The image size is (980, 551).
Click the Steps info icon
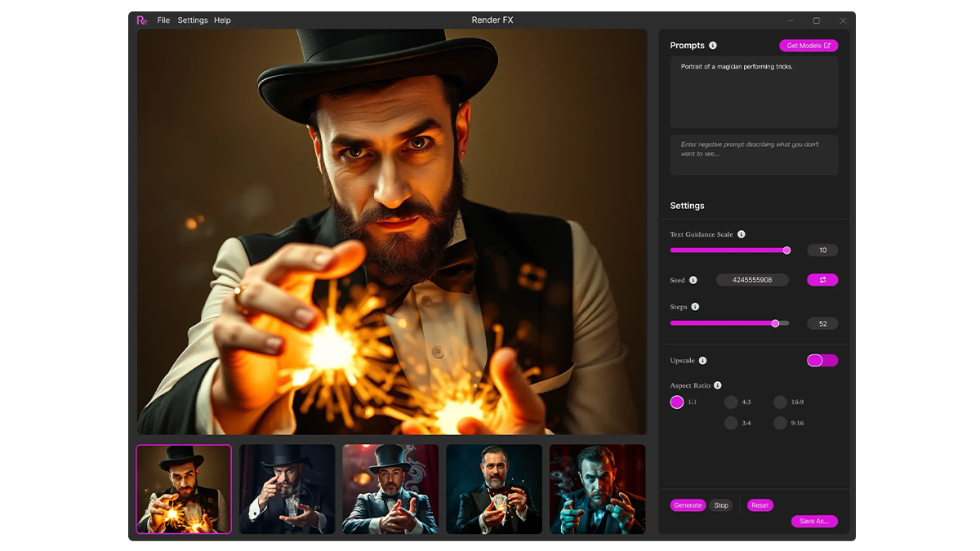696,307
